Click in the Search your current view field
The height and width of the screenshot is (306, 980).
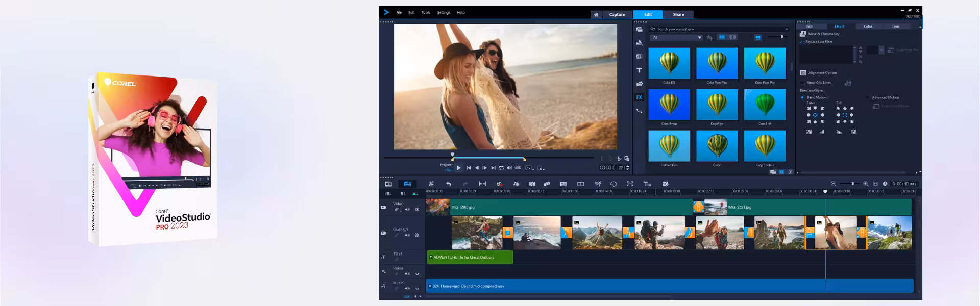click(720, 29)
